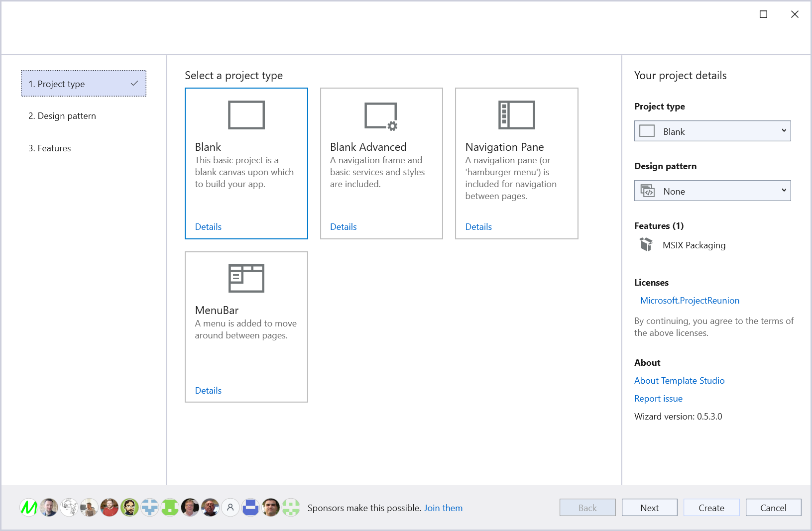Click the green pixel sponsor avatar
This screenshot has height=531, width=812.
click(170, 508)
